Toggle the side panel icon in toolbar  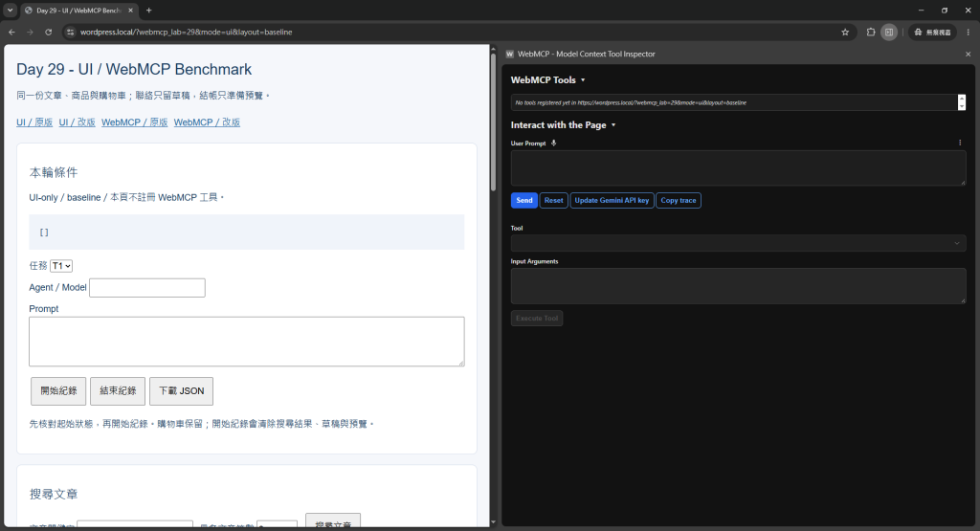coord(889,32)
